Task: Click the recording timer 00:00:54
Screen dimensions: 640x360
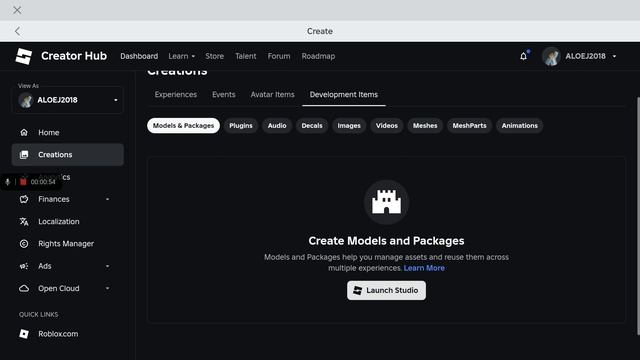Action: (x=43, y=182)
